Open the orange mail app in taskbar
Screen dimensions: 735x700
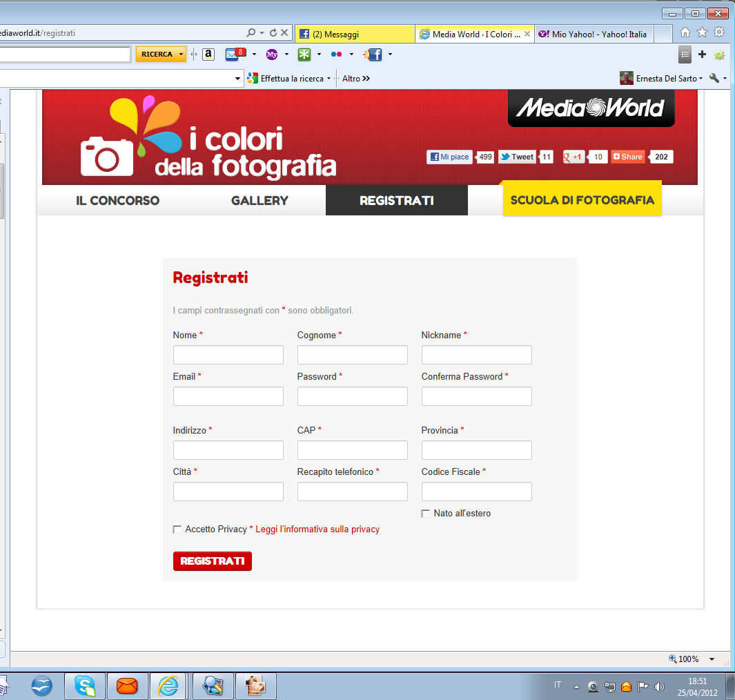click(127, 686)
